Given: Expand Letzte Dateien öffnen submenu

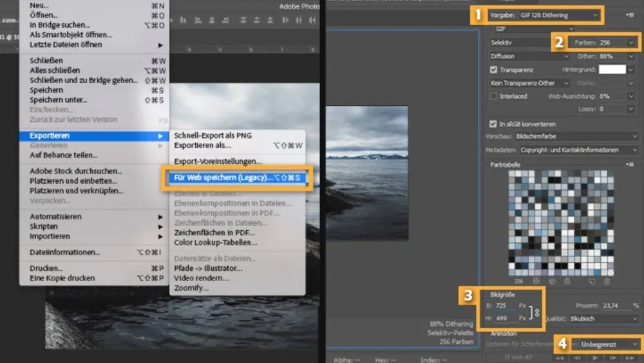Looking at the screenshot, I should pos(94,44).
